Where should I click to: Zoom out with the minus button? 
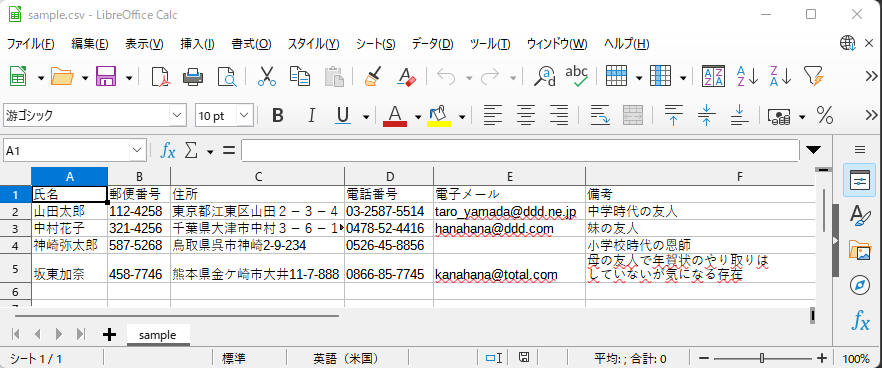(x=703, y=358)
